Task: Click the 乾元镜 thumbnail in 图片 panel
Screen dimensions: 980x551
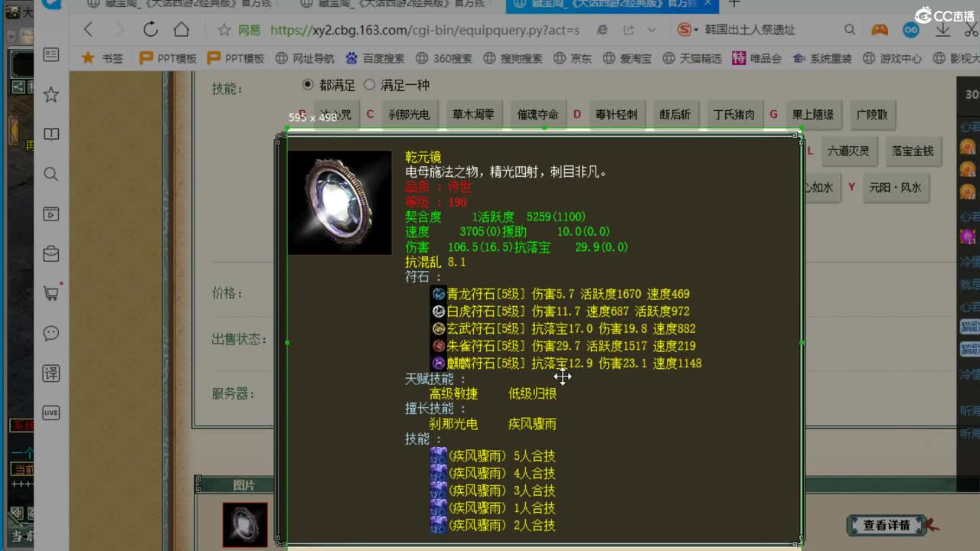Action: pyautogui.click(x=245, y=524)
